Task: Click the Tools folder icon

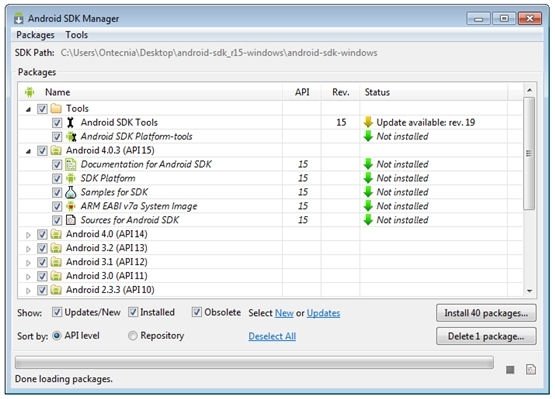Action: tap(56, 108)
